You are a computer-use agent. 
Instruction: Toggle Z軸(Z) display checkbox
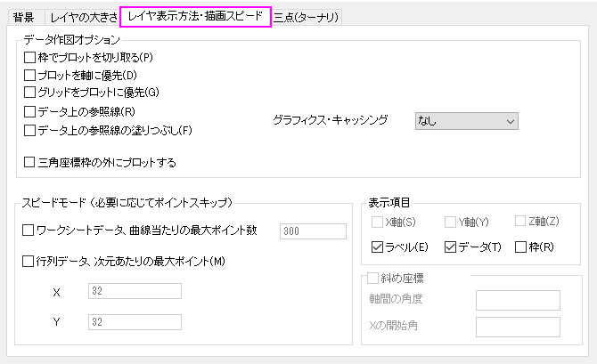(x=520, y=221)
